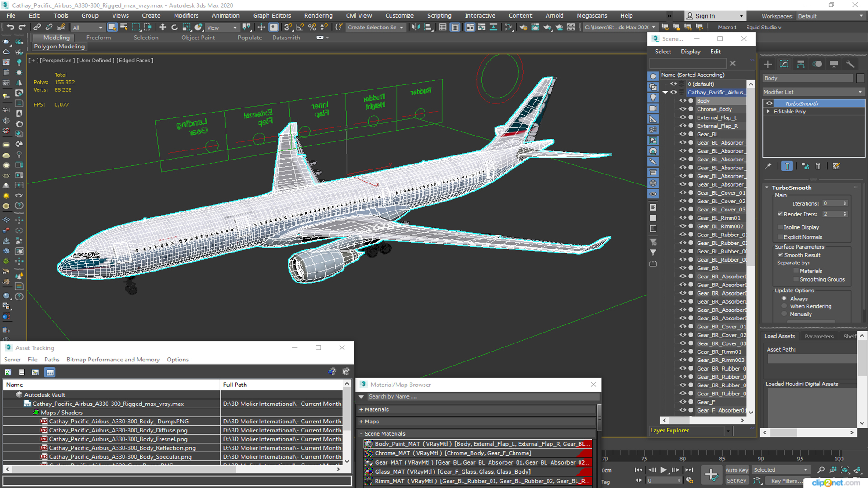Open the Modifier List dropdown
The height and width of the screenshot is (488, 868).
(x=813, y=92)
